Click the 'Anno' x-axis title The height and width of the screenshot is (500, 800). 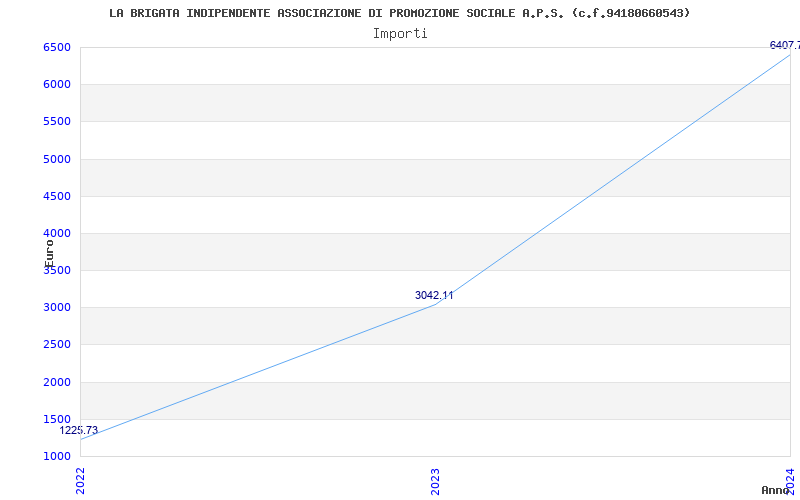click(776, 490)
